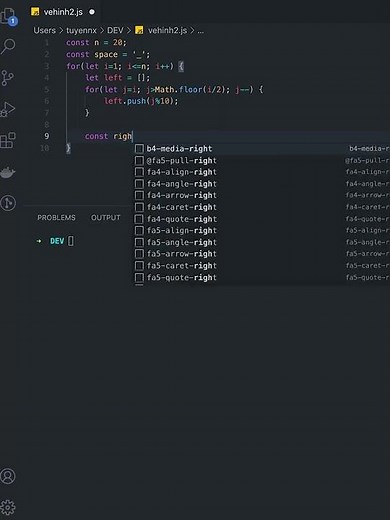
Task: Click the JS file icon on the tab
Action: [35, 12]
